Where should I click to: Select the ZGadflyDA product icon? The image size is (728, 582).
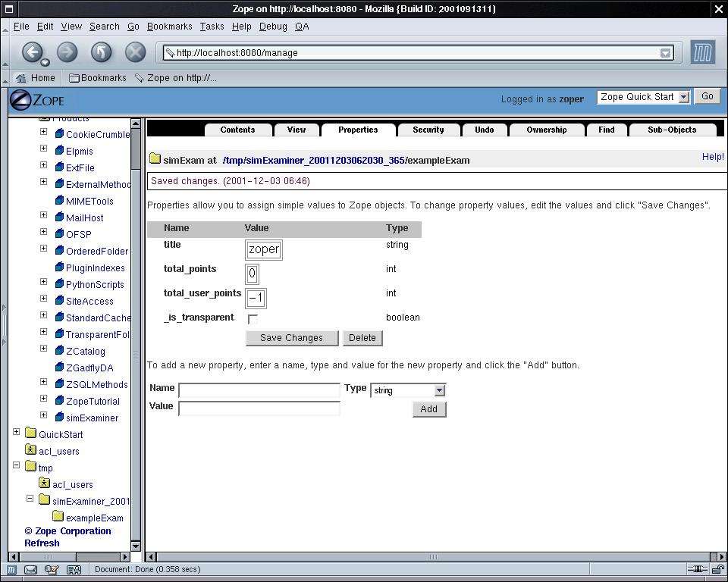click(x=59, y=367)
